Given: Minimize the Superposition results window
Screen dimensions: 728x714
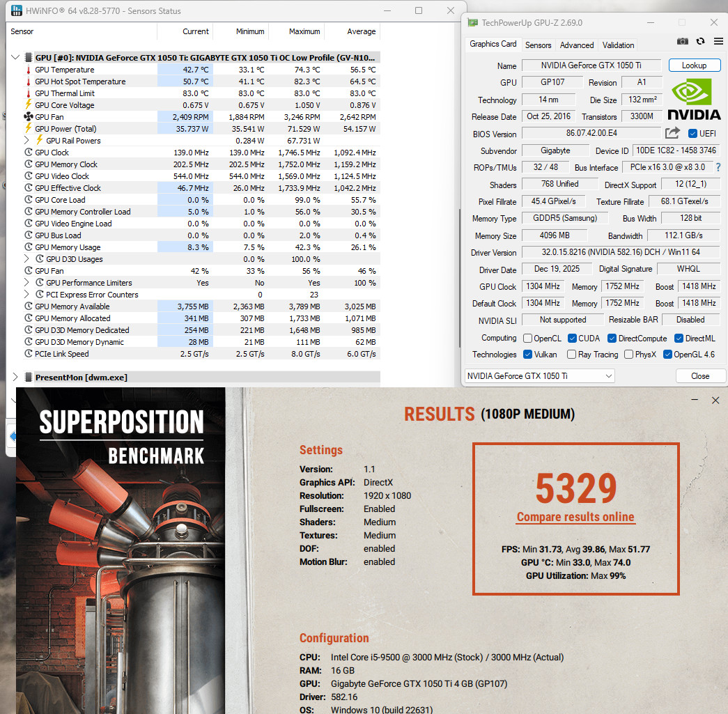Looking at the screenshot, I should [x=695, y=400].
